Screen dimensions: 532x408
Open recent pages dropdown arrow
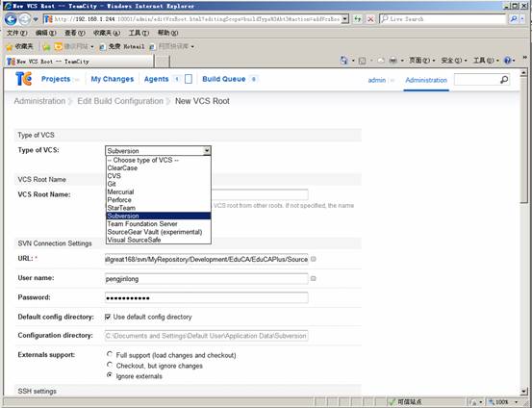pyautogui.click(x=36, y=19)
